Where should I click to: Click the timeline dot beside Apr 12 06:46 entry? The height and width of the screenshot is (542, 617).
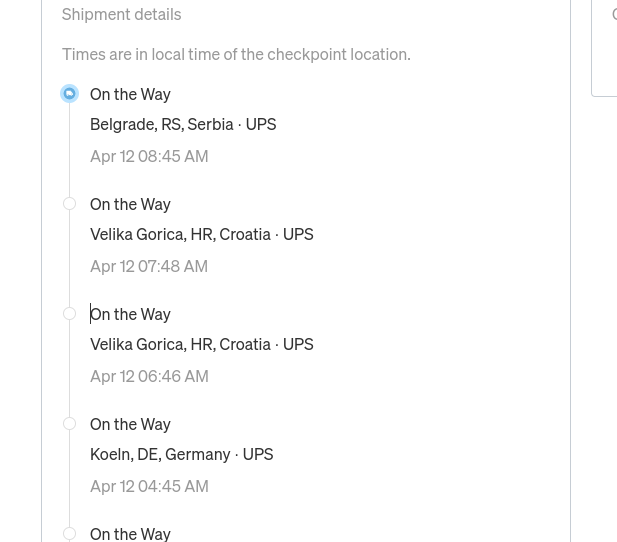[x=69, y=314]
